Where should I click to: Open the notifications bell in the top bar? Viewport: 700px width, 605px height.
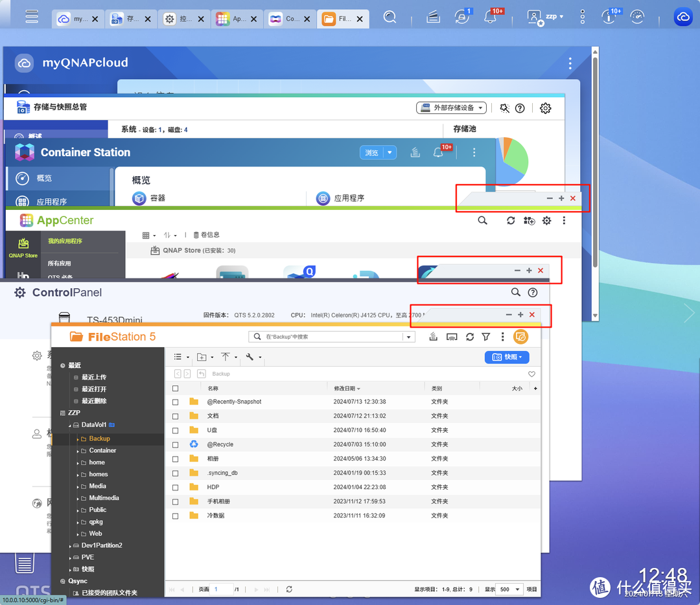tap(491, 18)
